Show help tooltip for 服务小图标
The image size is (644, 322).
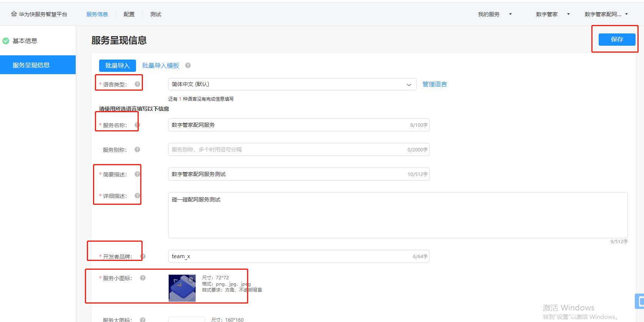[x=143, y=278]
